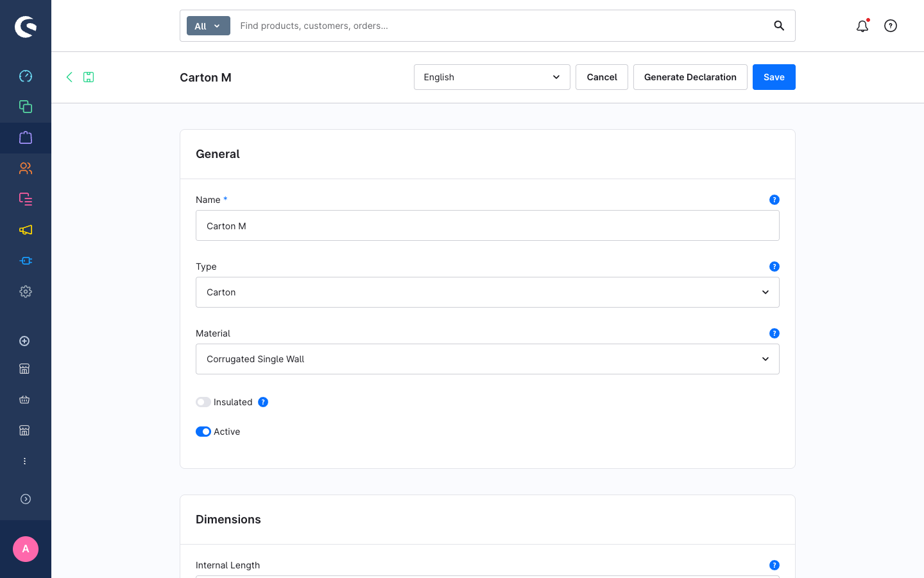The image size is (924, 578).
Task: Show help tooltip for Insulated toggle
Action: (x=263, y=402)
